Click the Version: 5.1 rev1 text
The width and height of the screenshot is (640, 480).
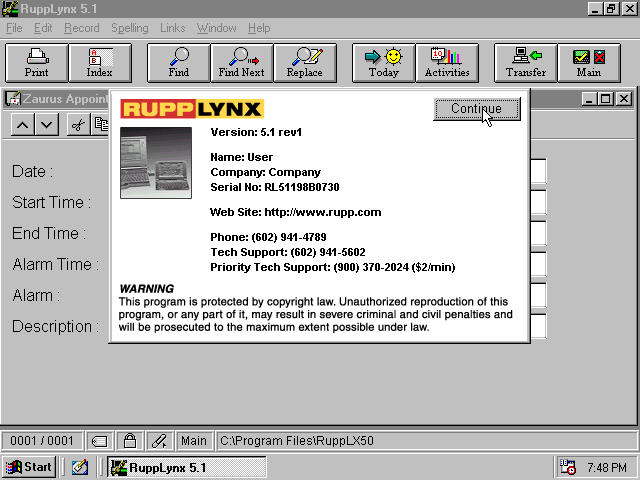[256, 132]
